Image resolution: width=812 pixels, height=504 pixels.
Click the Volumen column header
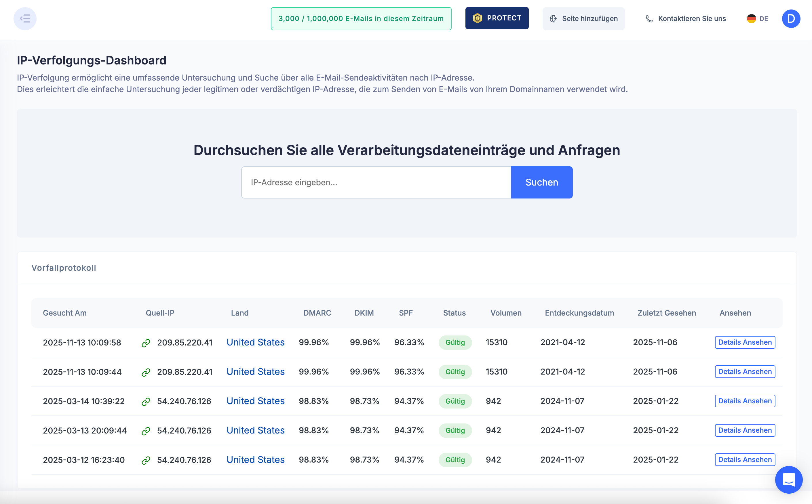click(x=505, y=313)
